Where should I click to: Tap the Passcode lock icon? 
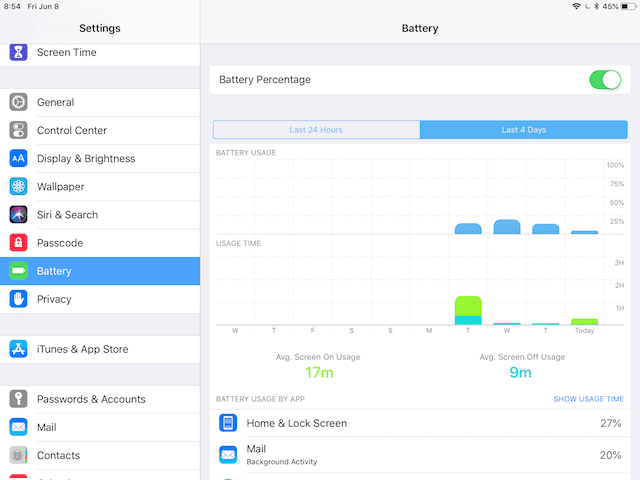click(x=18, y=243)
